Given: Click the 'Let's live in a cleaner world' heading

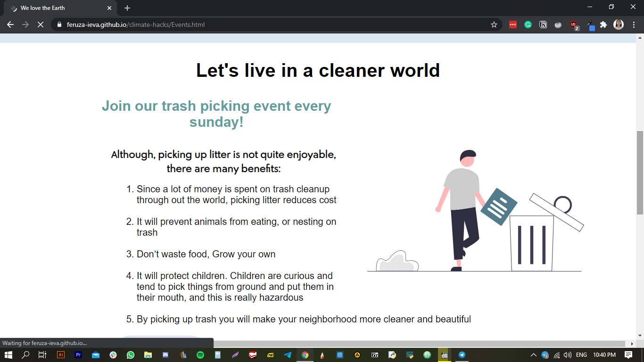Looking at the screenshot, I should tap(318, 70).
